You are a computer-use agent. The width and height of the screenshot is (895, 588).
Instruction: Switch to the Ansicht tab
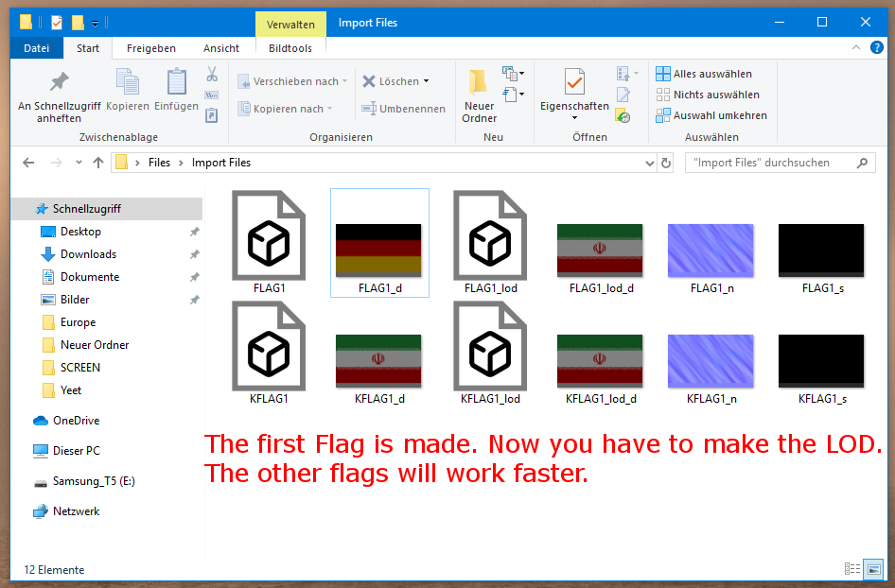[x=220, y=48]
